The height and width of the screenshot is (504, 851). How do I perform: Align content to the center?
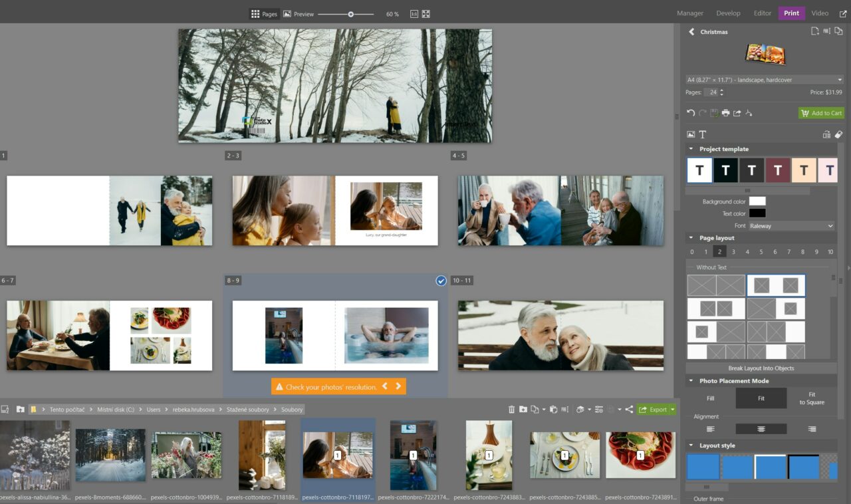tap(761, 429)
